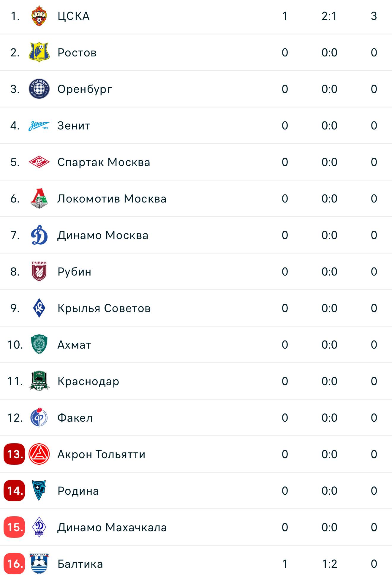Open the ЦСКА club logo
This screenshot has height=579, width=392.
tap(39, 16)
